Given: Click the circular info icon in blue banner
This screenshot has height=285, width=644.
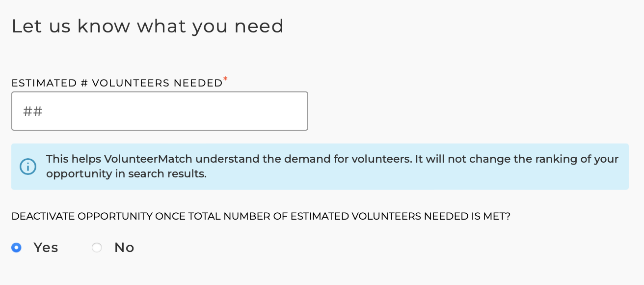Looking at the screenshot, I should (28, 167).
